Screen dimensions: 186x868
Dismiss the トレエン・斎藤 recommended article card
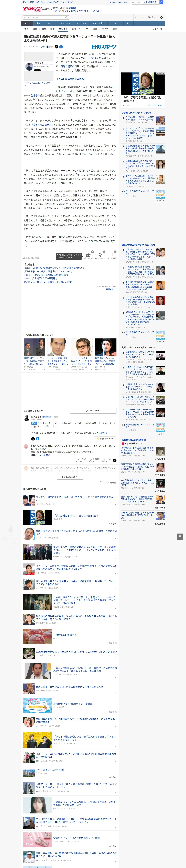pos(68,370)
